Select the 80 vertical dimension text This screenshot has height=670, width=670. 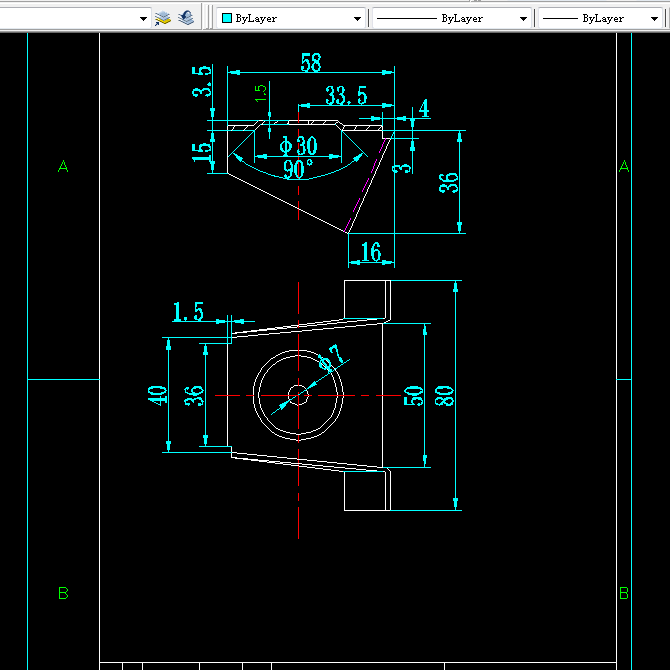(444, 395)
